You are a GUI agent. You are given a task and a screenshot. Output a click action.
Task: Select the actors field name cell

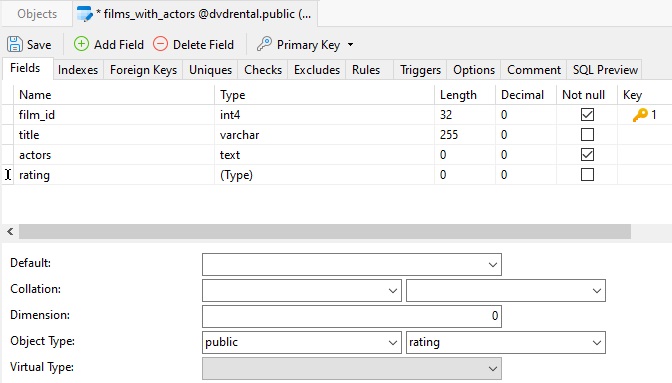(x=114, y=155)
